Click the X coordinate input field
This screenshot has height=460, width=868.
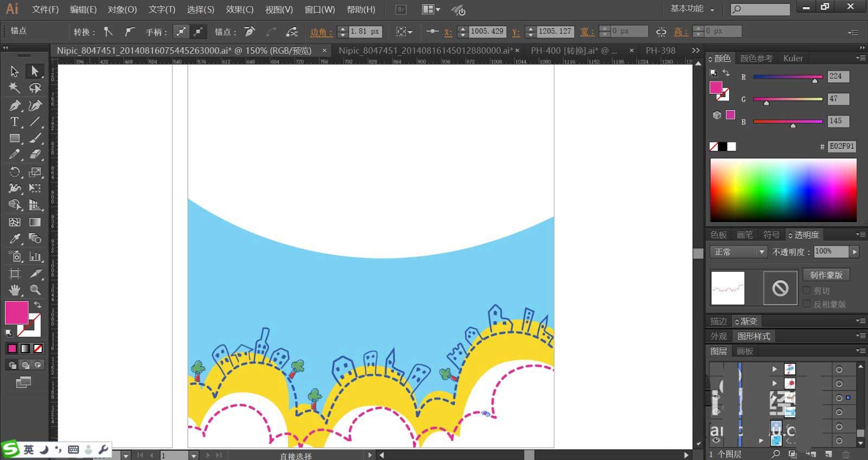click(x=487, y=31)
